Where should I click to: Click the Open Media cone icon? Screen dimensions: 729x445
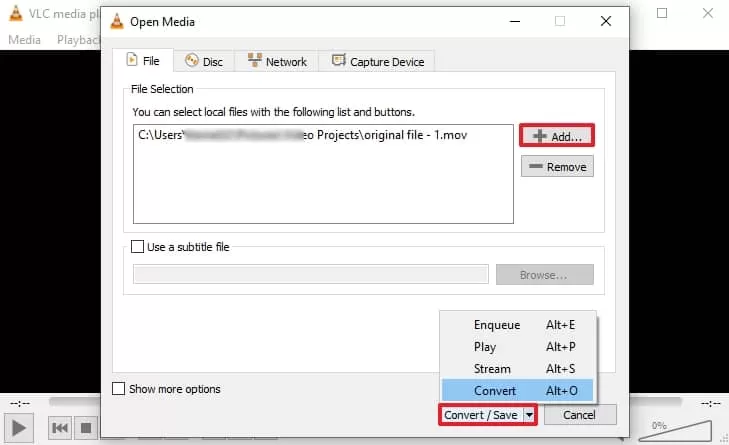117,21
